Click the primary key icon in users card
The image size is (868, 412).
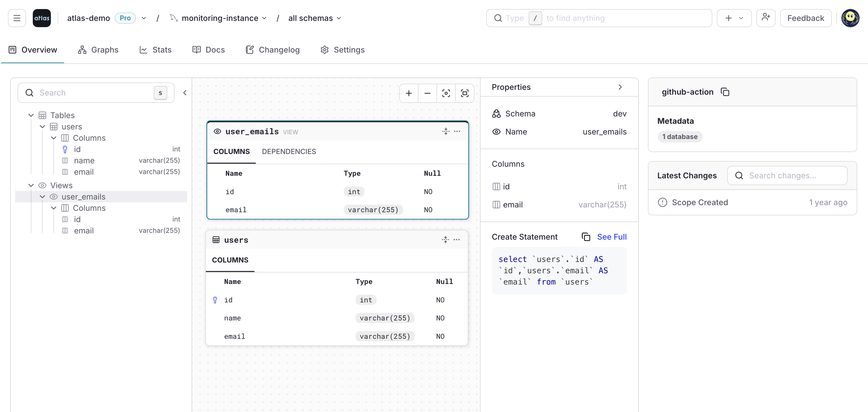(215, 300)
